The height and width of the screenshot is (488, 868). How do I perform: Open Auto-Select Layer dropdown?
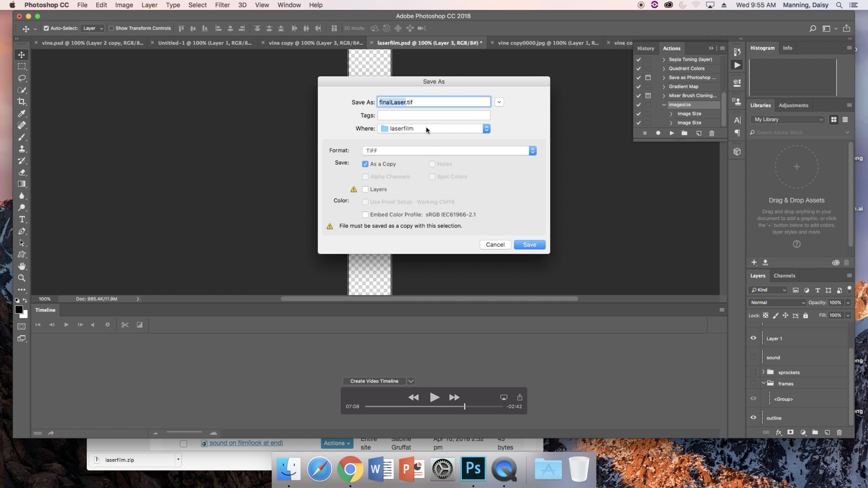[92, 28]
